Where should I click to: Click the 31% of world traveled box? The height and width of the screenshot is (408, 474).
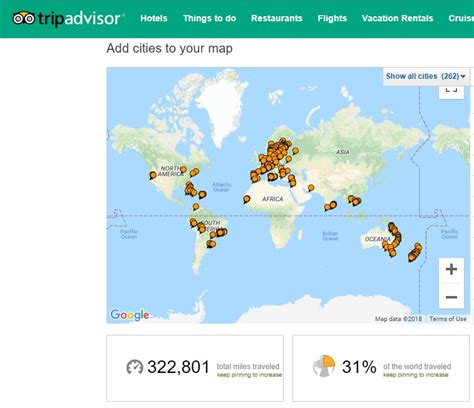pos(381,368)
